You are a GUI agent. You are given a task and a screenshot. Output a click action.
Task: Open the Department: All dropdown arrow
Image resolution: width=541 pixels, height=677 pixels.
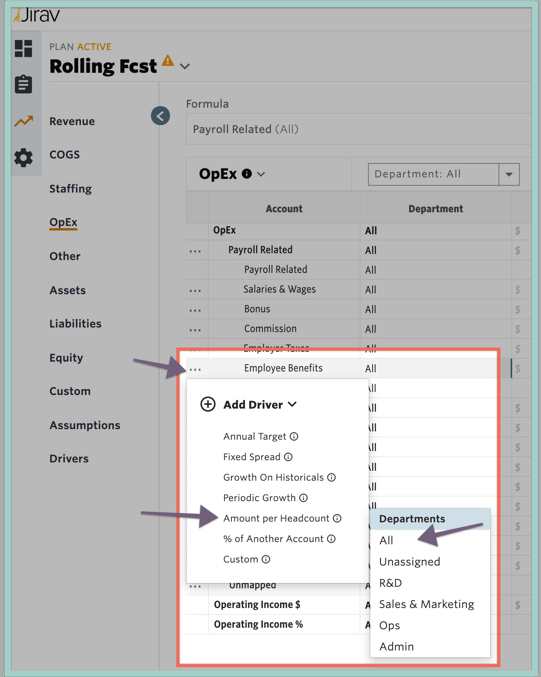coord(509,174)
